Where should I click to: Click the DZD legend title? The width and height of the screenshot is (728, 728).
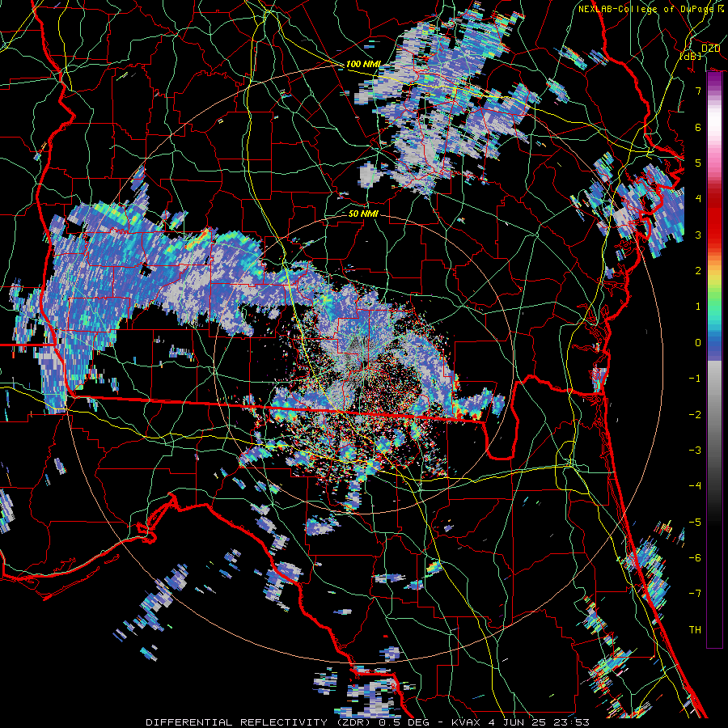(710, 49)
